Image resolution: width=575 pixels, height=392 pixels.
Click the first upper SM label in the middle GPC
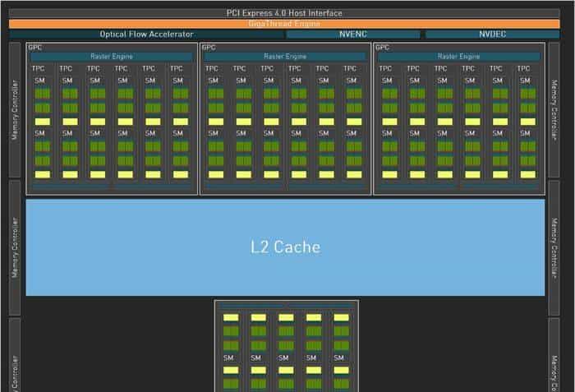click(213, 81)
